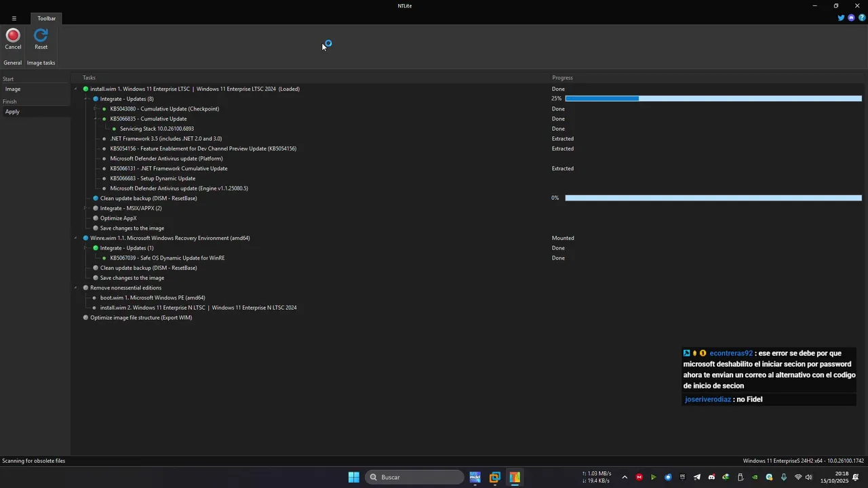The image size is (868, 488).
Task: Switch to the Toolbar tab
Action: [x=46, y=18]
